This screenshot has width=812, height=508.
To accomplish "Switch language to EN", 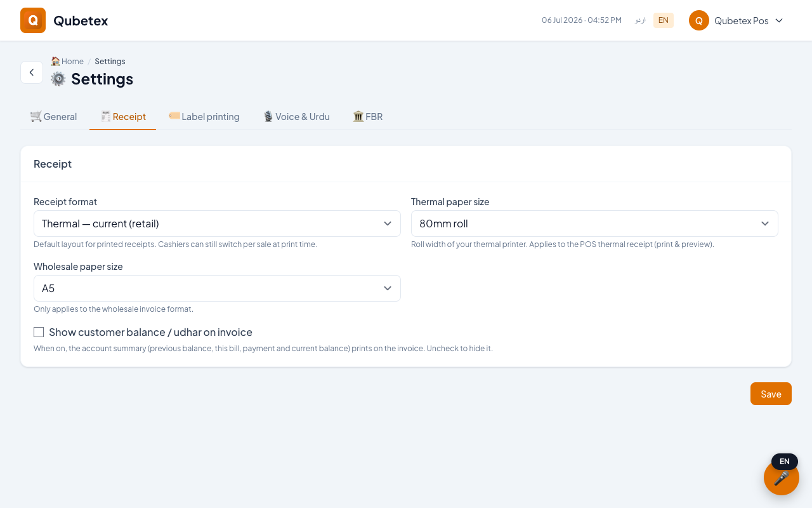I will click(x=664, y=20).
